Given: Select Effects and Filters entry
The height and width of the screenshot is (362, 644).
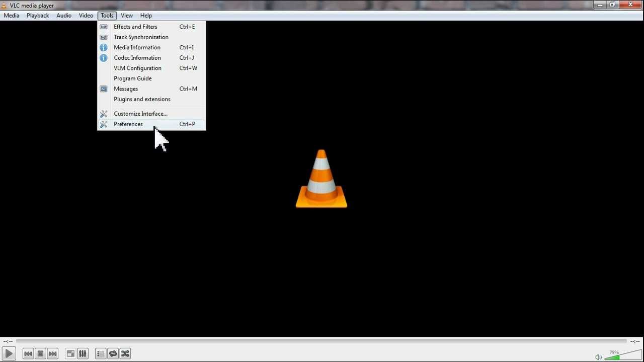Looking at the screenshot, I should point(151,27).
